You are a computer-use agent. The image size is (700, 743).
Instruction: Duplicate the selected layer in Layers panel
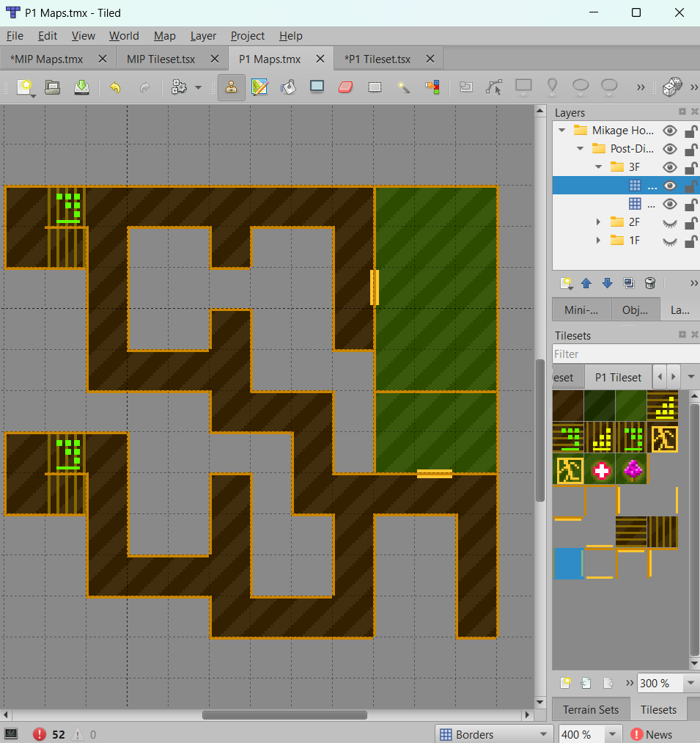628,283
